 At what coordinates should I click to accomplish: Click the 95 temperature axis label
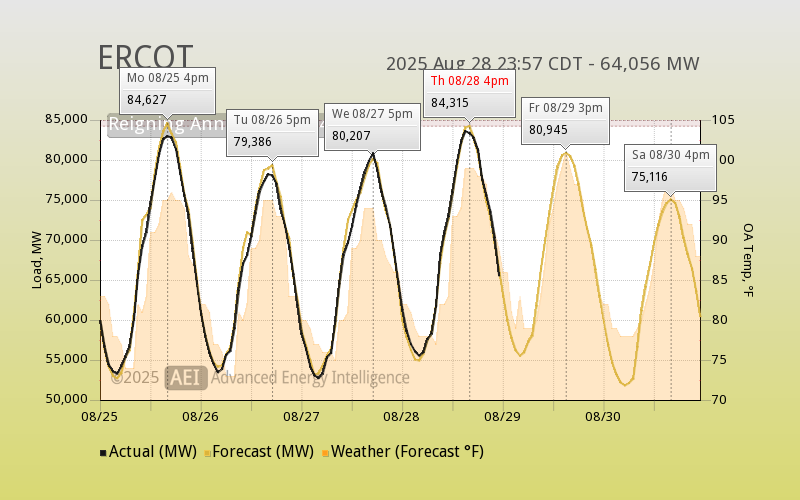pos(720,200)
